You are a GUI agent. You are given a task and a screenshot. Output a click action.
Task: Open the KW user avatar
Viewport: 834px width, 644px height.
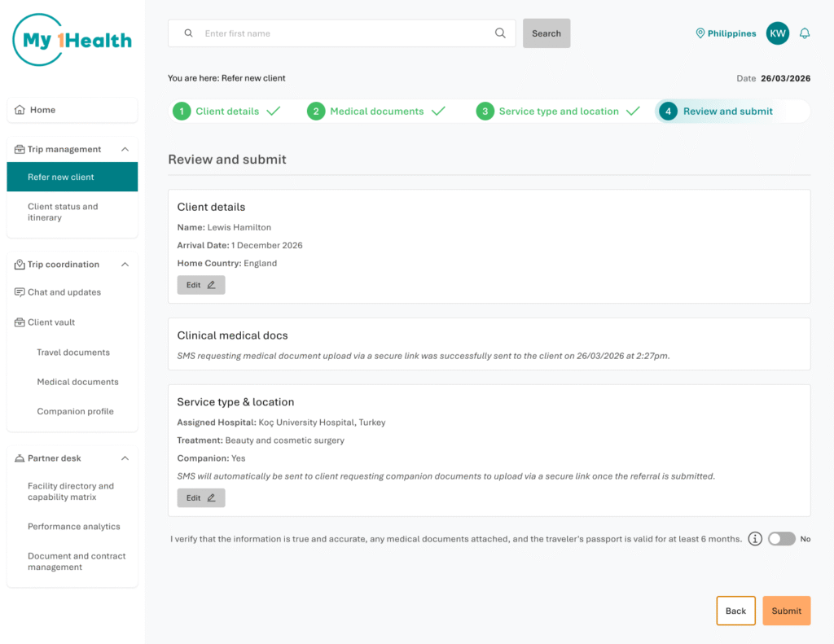[x=777, y=33]
